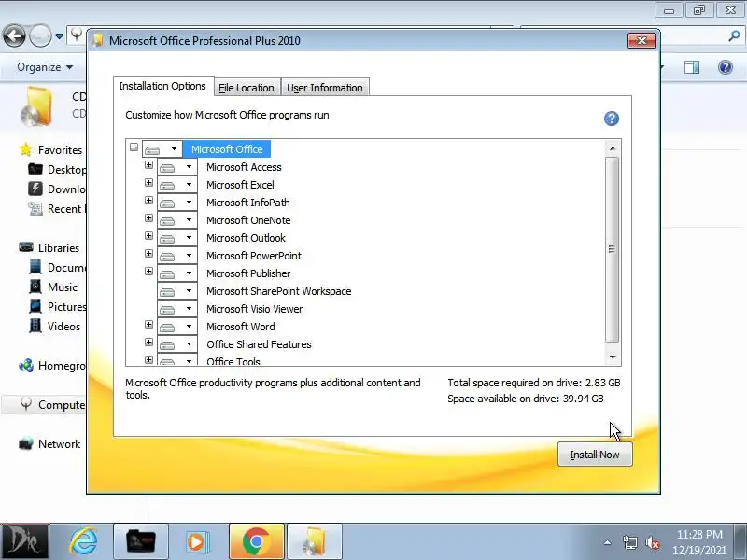Switch to Installation Options tab

162,86
